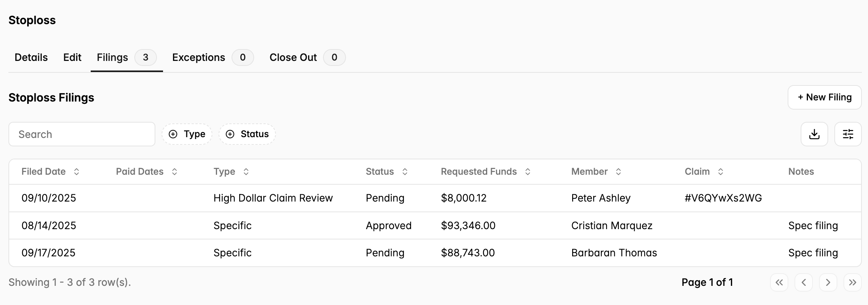Sort by the Claim column
The image size is (868, 305).
[704, 172]
